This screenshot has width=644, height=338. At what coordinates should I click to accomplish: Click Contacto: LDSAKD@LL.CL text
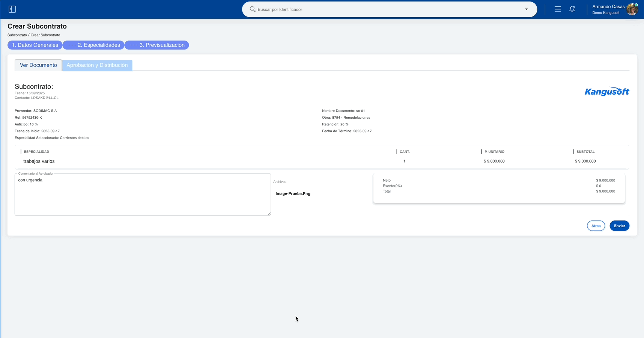click(x=36, y=98)
